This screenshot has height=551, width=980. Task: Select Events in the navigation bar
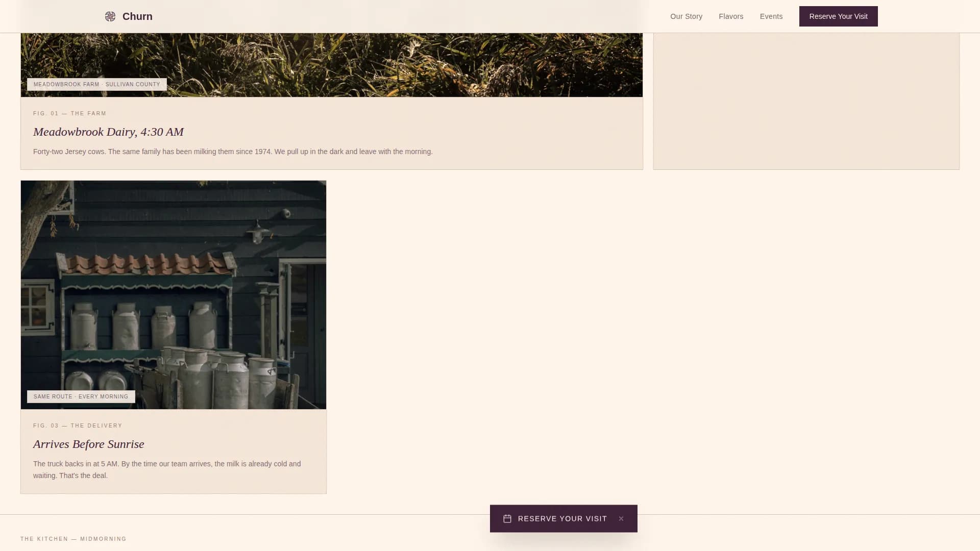pyautogui.click(x=771, y=16)
